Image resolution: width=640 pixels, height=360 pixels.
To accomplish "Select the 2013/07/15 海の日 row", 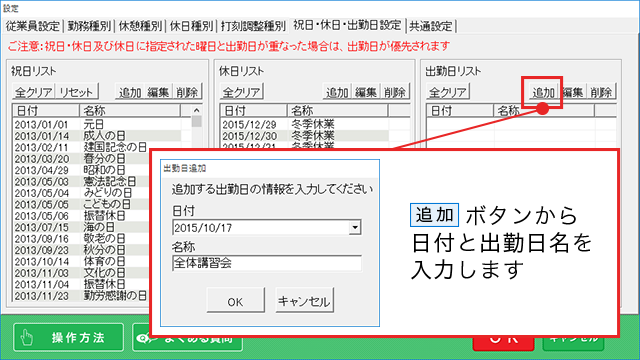I will [x=82, y=227].
